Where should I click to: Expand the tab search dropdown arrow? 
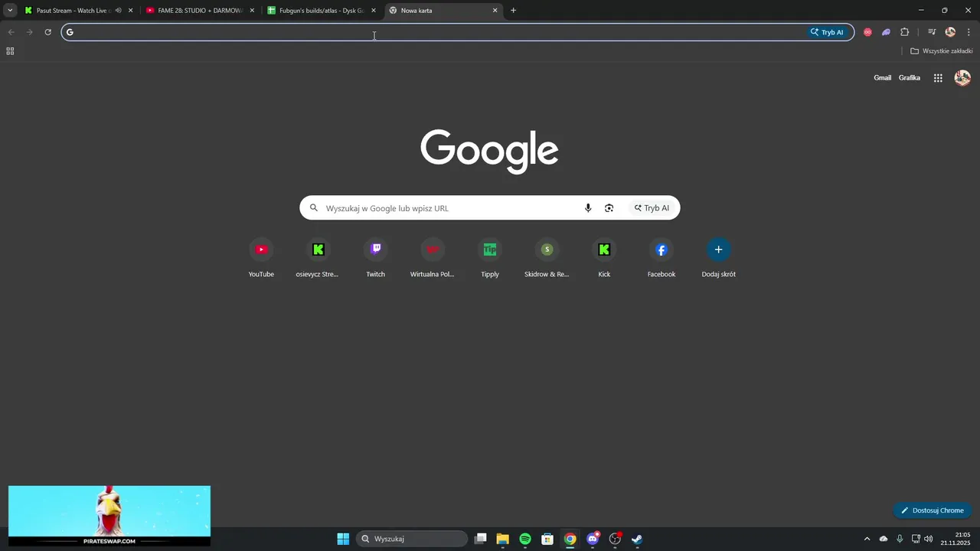click(x=10, y=11)
